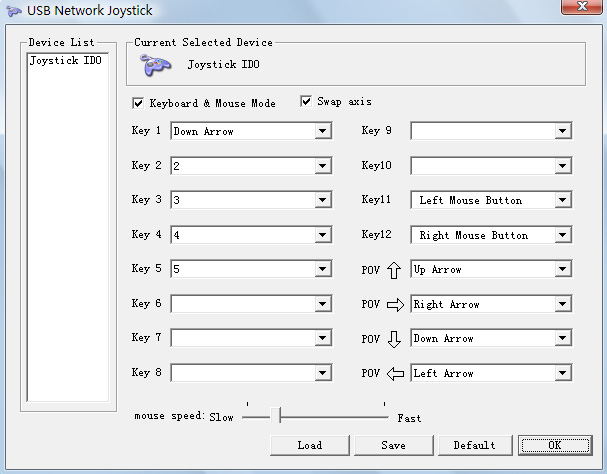The height and width of the screenshot is (474, 607).
Task: Click the POV right arrow icon
Action: coord(395,305)
